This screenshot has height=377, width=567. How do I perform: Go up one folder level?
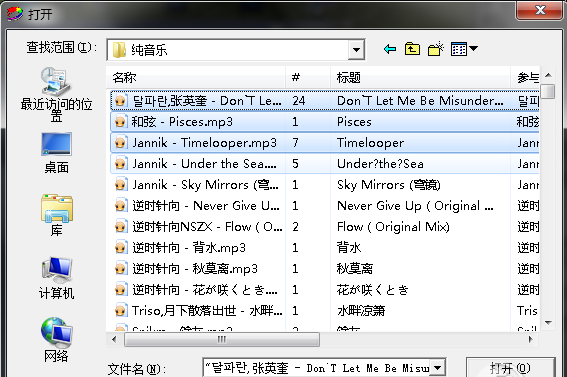[x=412, y=49]
